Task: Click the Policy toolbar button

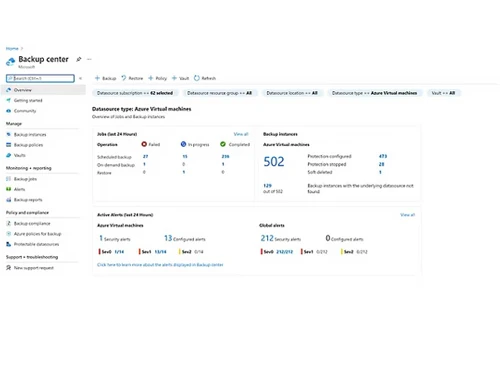Action: coord(157,78)
